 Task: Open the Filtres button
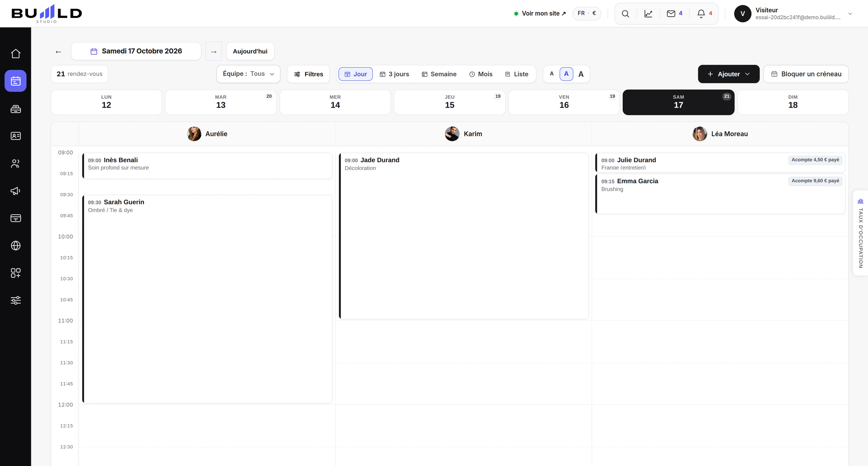(308, 74)
